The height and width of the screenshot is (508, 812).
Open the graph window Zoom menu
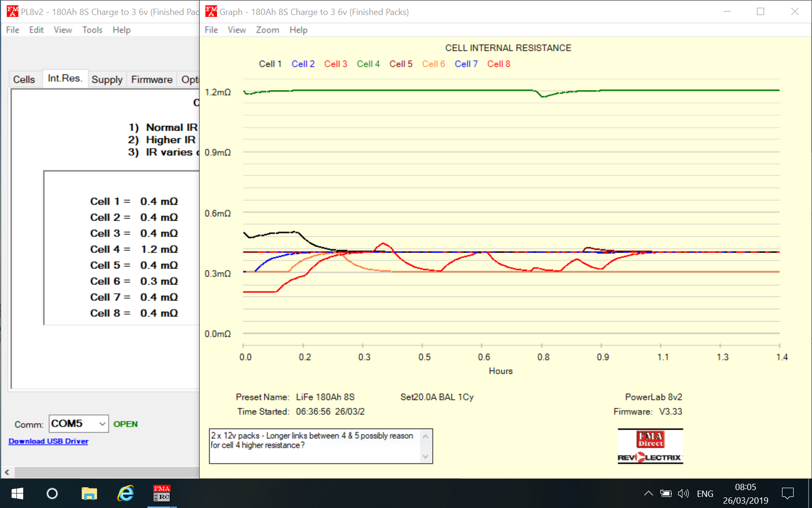pos(267,30)
